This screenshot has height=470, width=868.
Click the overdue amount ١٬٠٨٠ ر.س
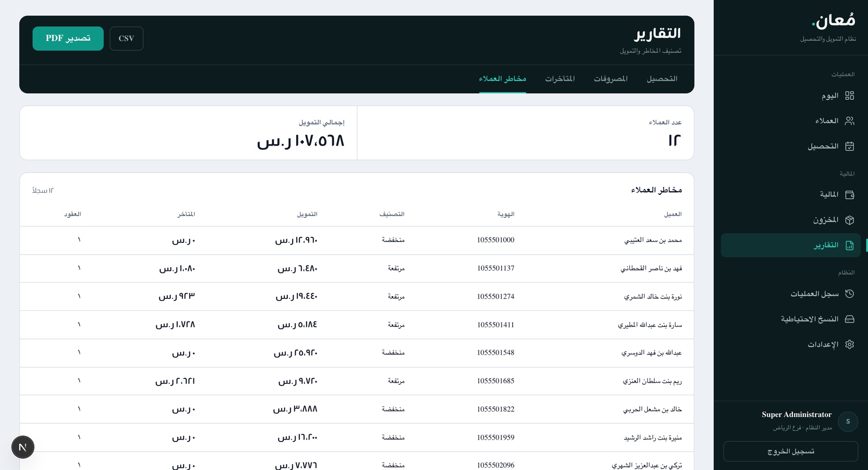point(177,269)
